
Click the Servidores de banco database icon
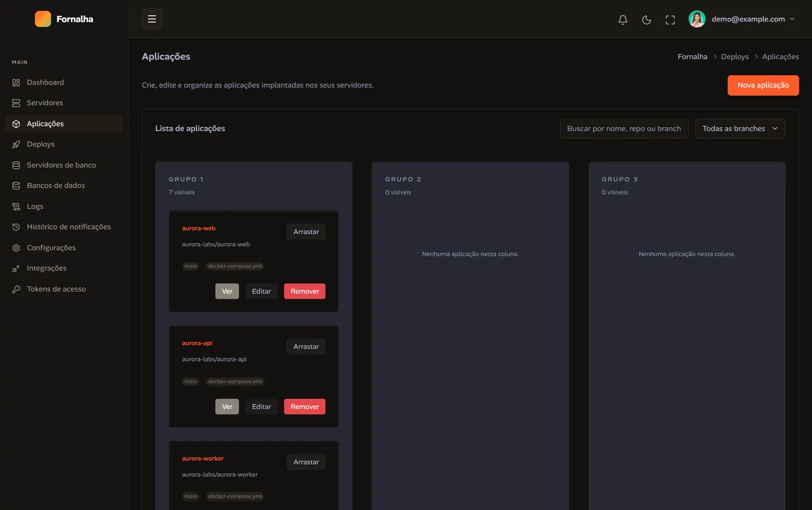[16, 165]
